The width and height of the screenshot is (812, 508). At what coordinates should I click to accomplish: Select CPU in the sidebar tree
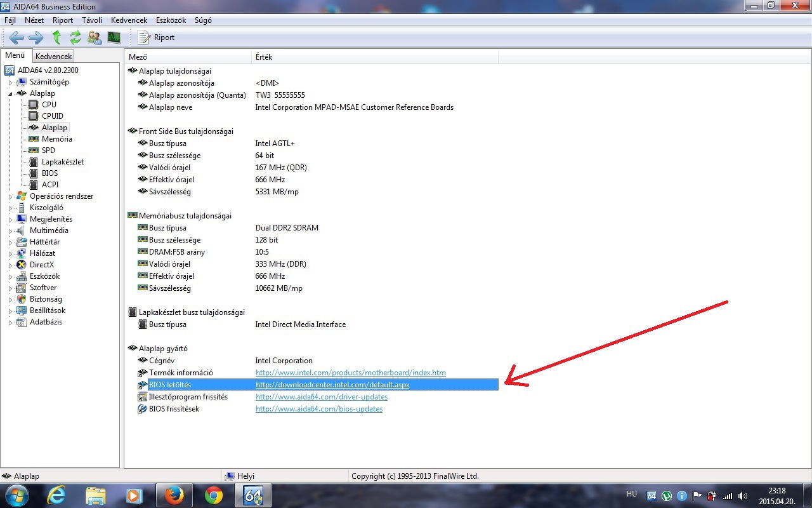(49, 105)
